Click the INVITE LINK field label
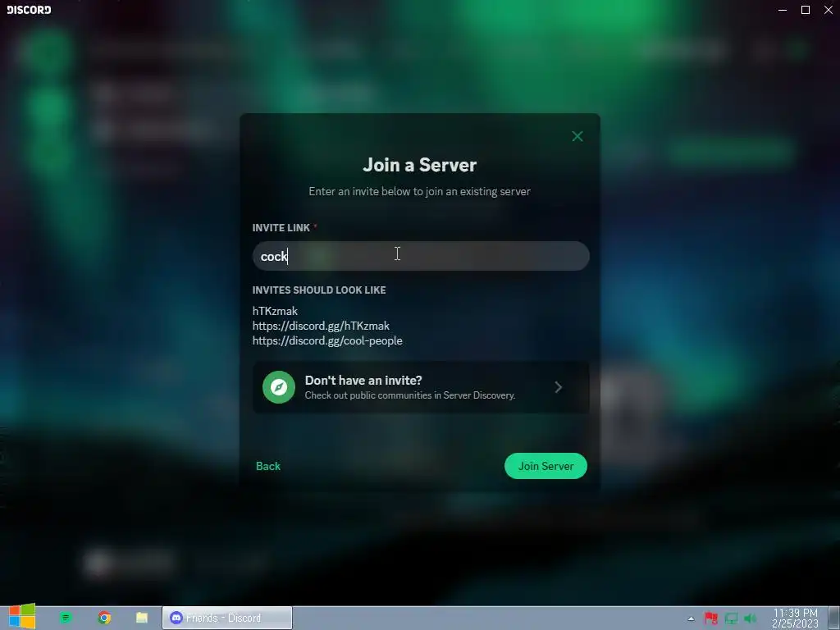This screenshot has width=840, height=630. [x=281, y=228]
